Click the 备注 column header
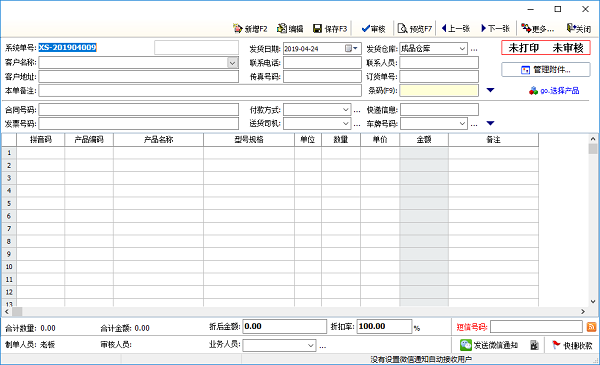 click(x=493, y=140)
